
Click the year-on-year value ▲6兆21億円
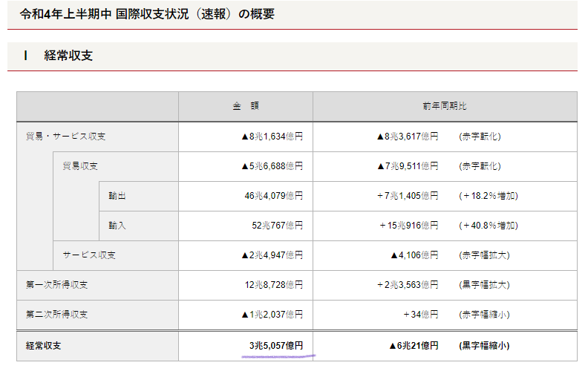(414, 345)
